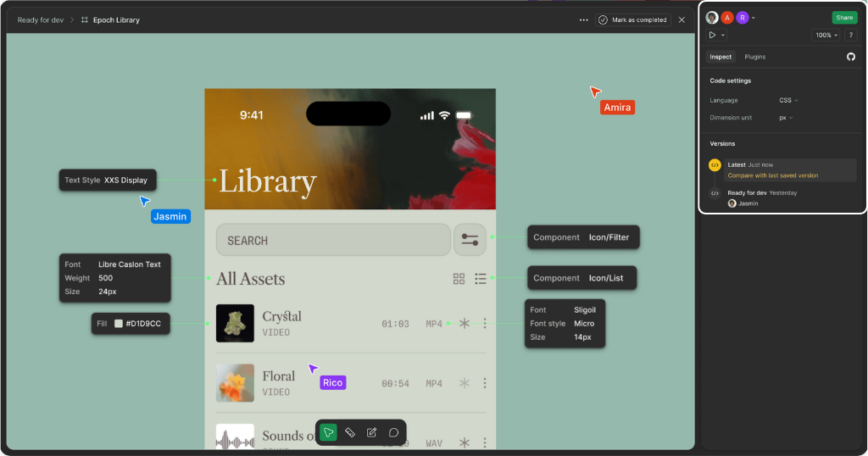Screen dimensions: 868x456
Task: Select the Epoch Library breadcrumb title
Action: 116,20
